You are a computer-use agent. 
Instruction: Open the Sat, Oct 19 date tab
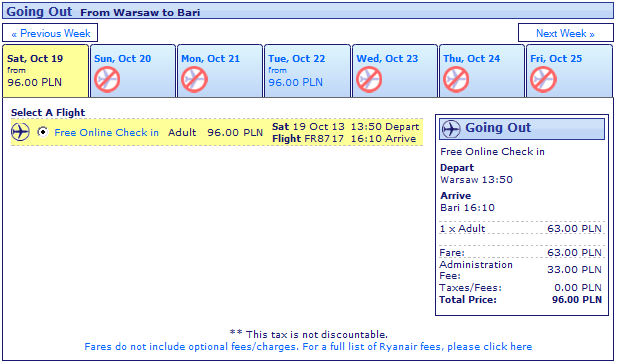pyautogui.click(x=45, y=71)
